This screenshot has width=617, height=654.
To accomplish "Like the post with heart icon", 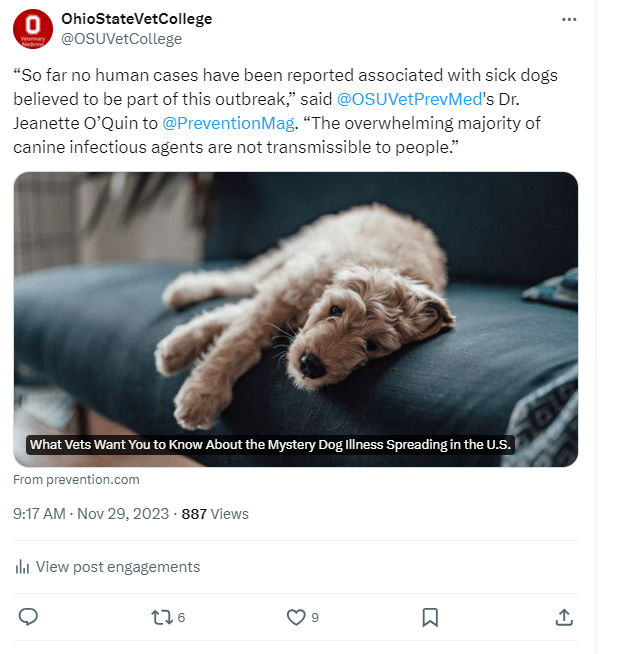I will 295,617.
